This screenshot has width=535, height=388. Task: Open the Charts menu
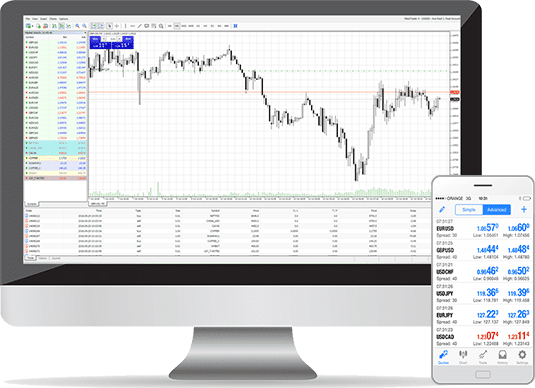53,19
